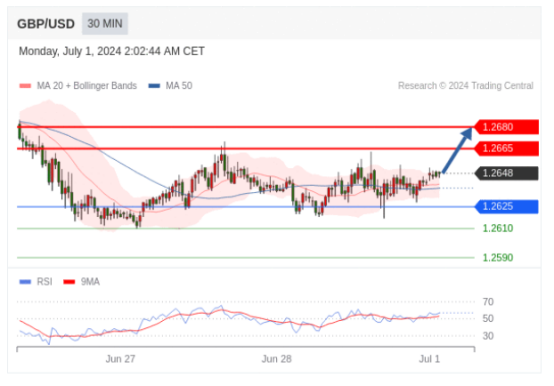Click the MA 20 + Bollinger Bands legend label
The image size is (554, 386).
click(87, 86)
